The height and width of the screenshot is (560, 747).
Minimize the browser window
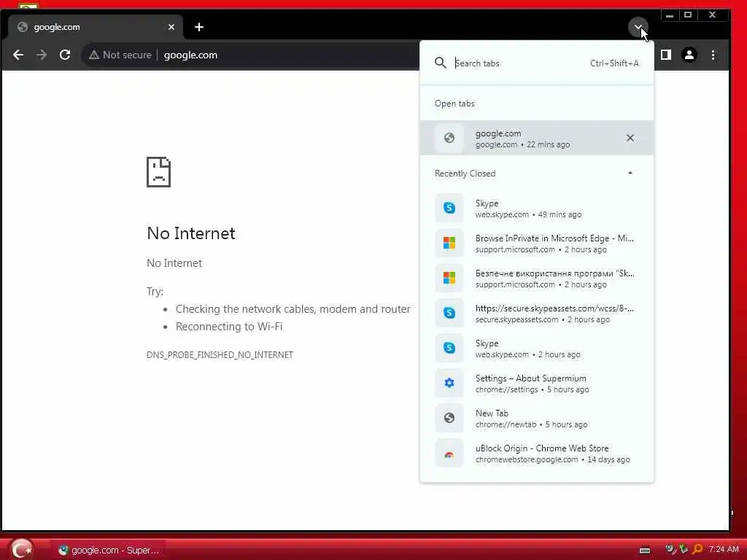pos(670,15)
